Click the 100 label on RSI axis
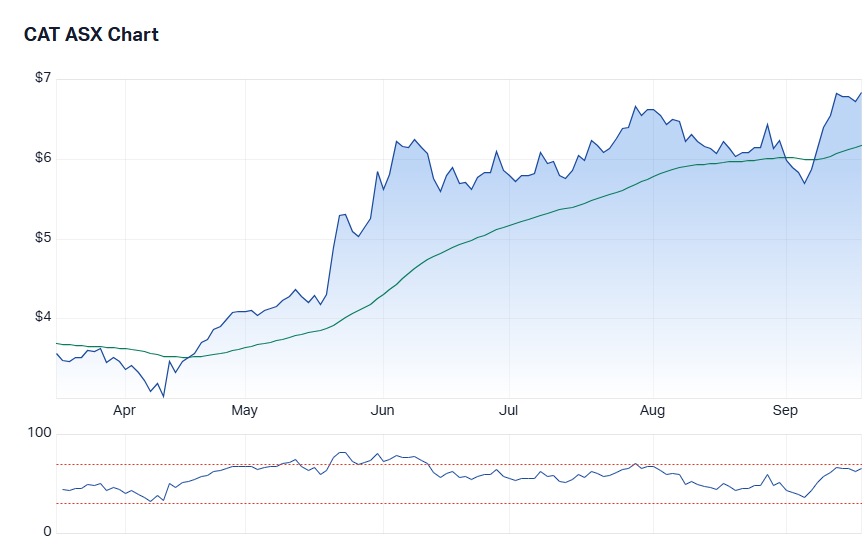This screenshot has width=862, height=544. [x=40, y=434]
